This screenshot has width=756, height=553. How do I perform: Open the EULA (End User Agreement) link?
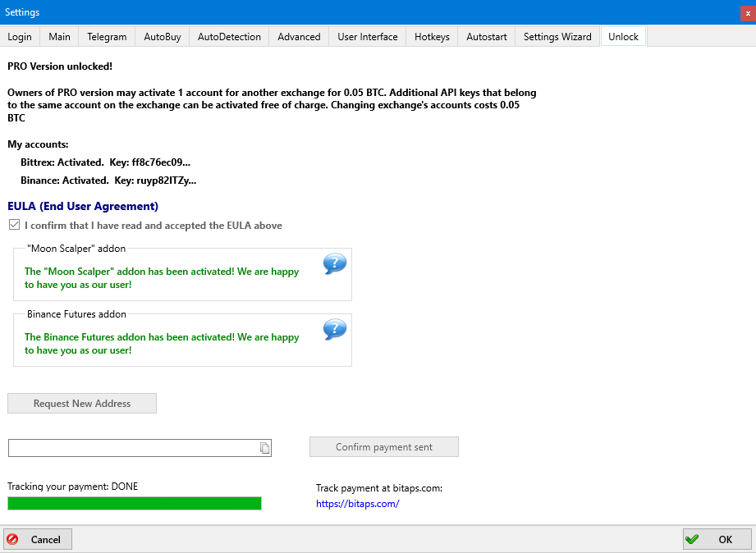(x=83, y=207)
